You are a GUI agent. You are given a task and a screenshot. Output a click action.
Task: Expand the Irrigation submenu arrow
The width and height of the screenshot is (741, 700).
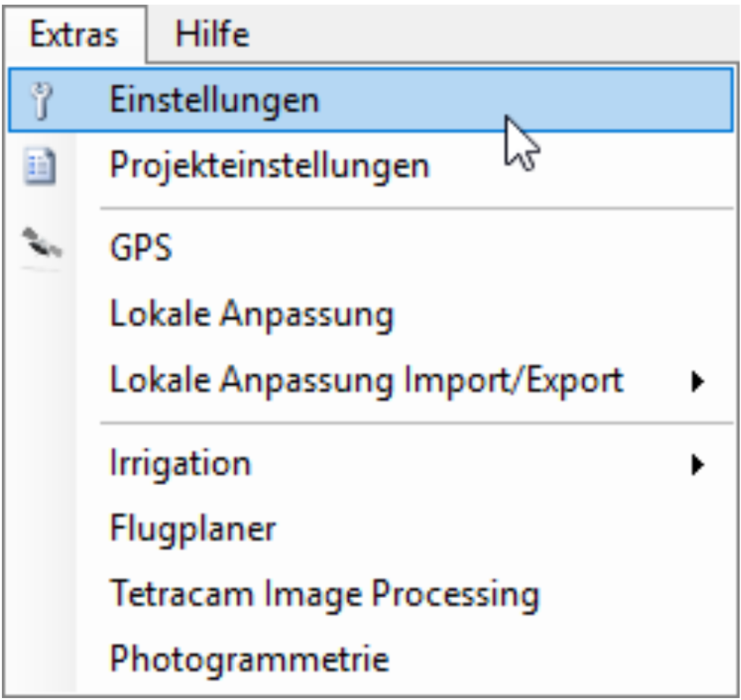point(697,464)
